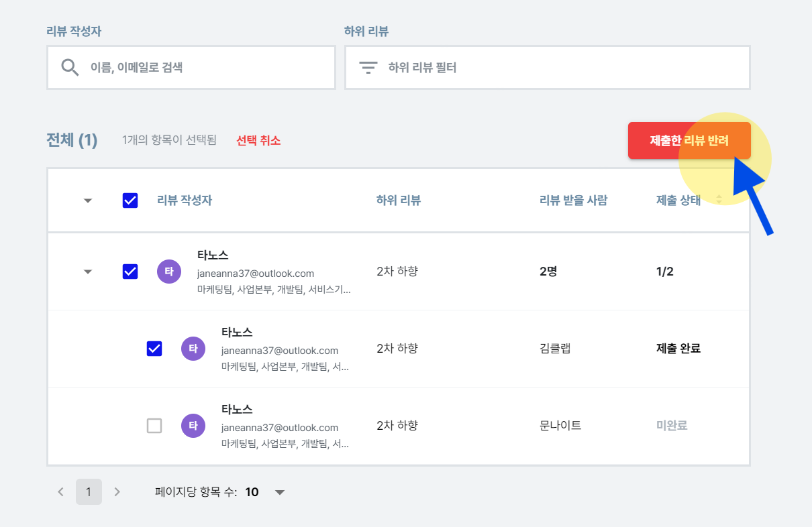The width and height of the screenshot is (812, 527).
Task: Sort by 제출 상태 arrows icon
Action: [x=719, y=199]
